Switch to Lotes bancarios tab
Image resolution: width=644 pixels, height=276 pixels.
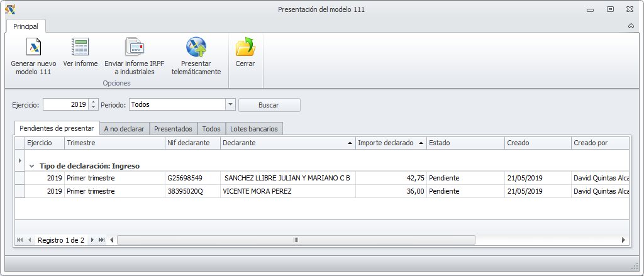[x=254, y=129]
